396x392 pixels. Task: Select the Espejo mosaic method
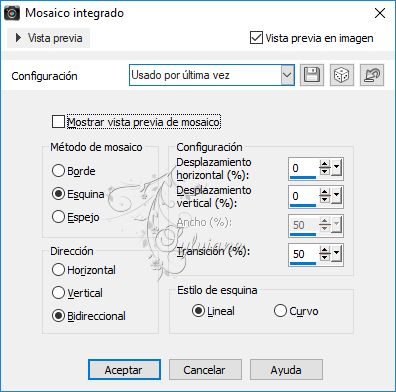click(x=58, y=217)
